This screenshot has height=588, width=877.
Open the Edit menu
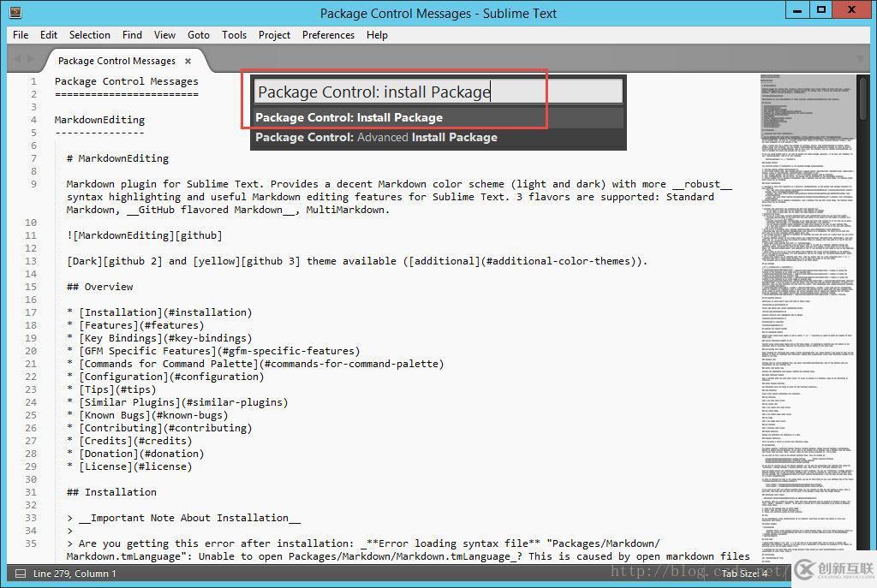coord(49,34)
